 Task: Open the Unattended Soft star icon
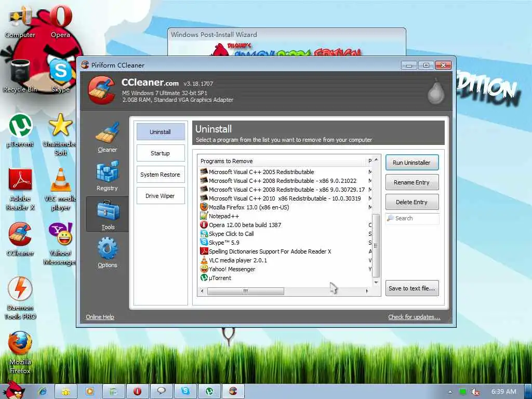pos(60,135)
